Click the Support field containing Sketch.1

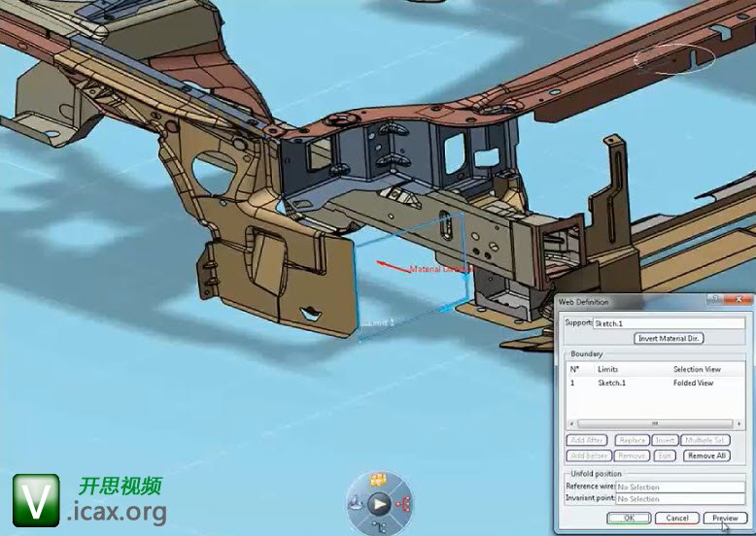(x=669, y=323)
